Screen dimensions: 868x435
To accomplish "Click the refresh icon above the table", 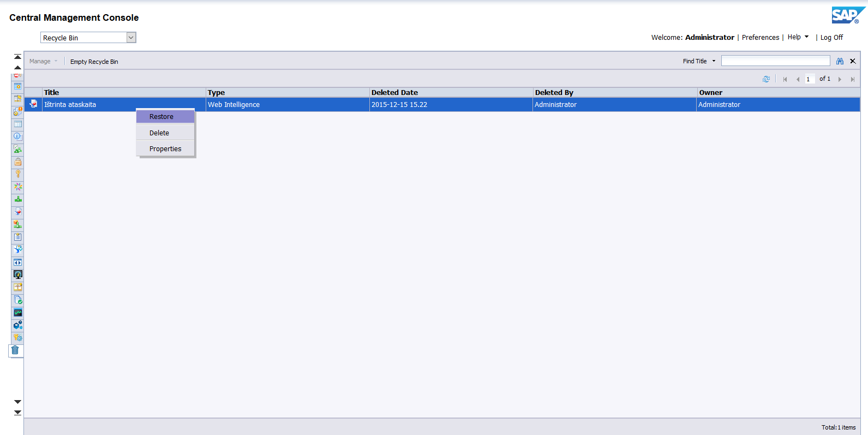I will [766, 79].
